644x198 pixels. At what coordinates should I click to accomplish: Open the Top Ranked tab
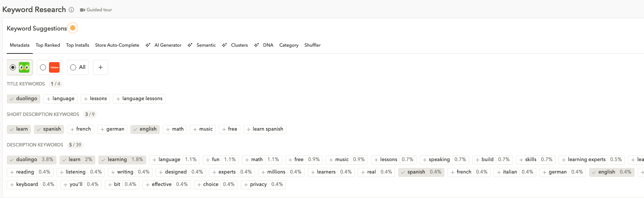pyautogui.click(x=48, y=45)
